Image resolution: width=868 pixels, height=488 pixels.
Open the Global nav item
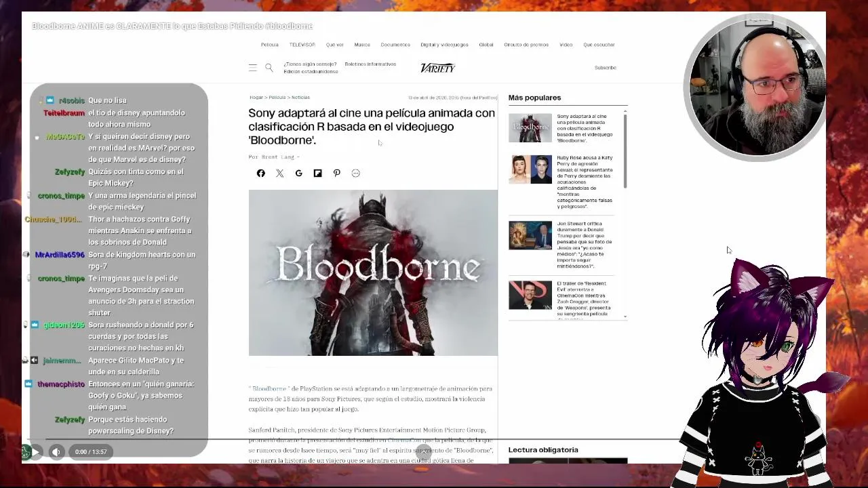(486, 45)
